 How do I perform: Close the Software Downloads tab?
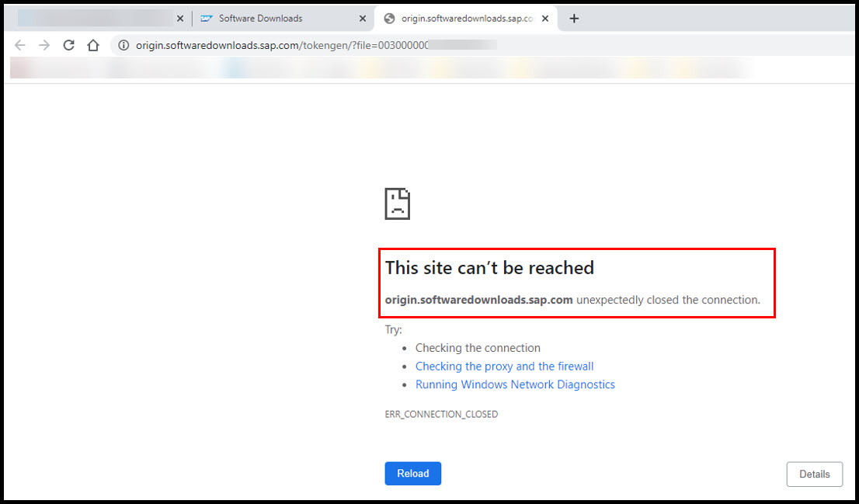pyautogui.click(x=362, y=19)
